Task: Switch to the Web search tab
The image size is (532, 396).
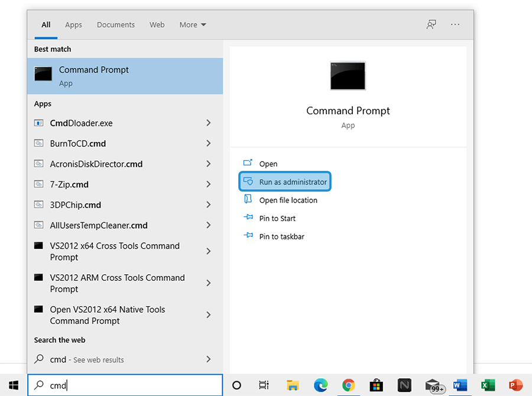Action: (157, 25)
